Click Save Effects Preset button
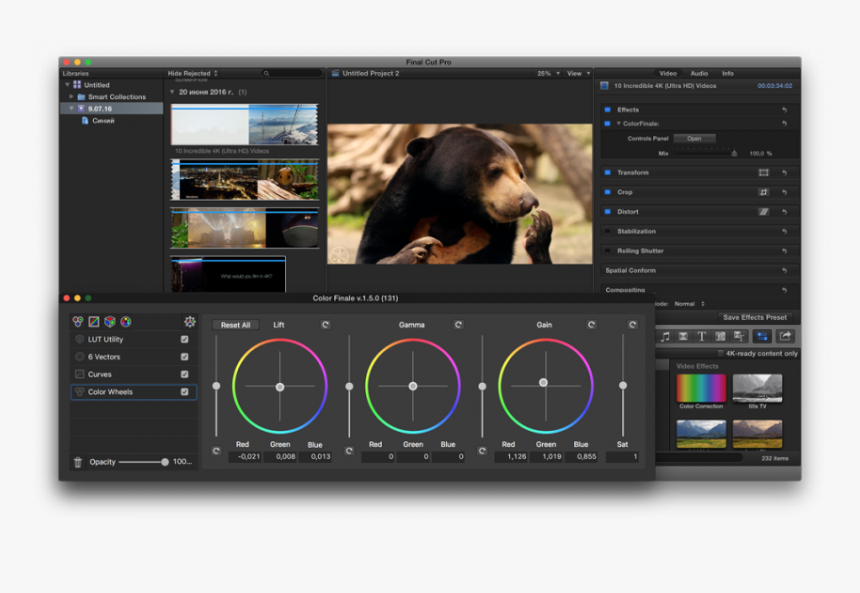The height and width of the screenshot is (593, 860). click(x=755, y=318)
